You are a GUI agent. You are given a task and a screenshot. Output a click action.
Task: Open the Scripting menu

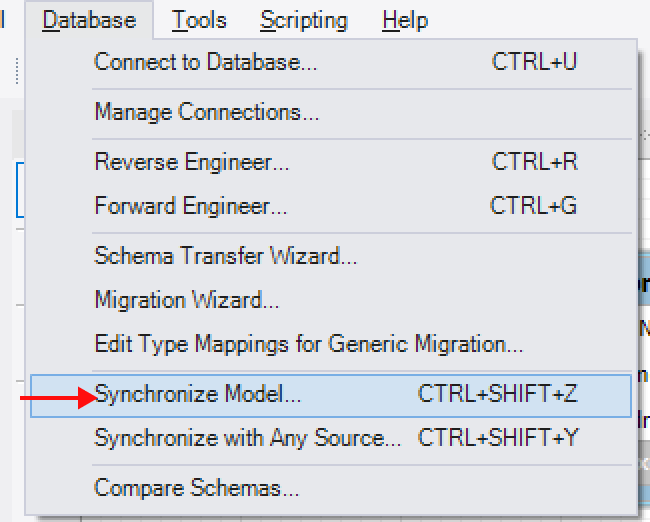pos(303,20)
